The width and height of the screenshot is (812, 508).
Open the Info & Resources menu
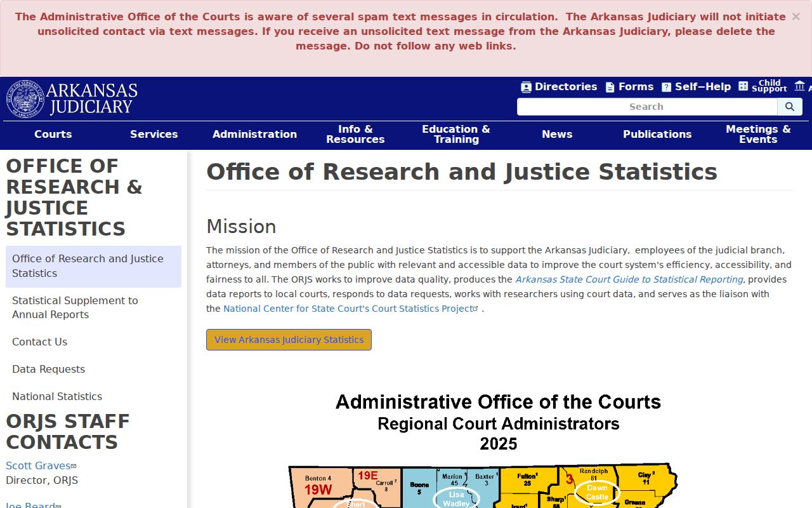click(355, 134)
